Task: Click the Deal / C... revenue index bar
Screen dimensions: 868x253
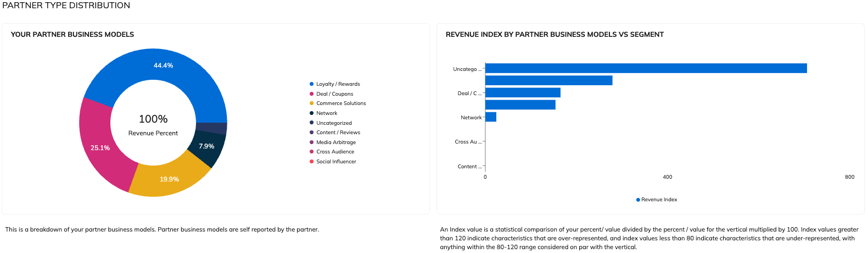Action: (522, 92)
